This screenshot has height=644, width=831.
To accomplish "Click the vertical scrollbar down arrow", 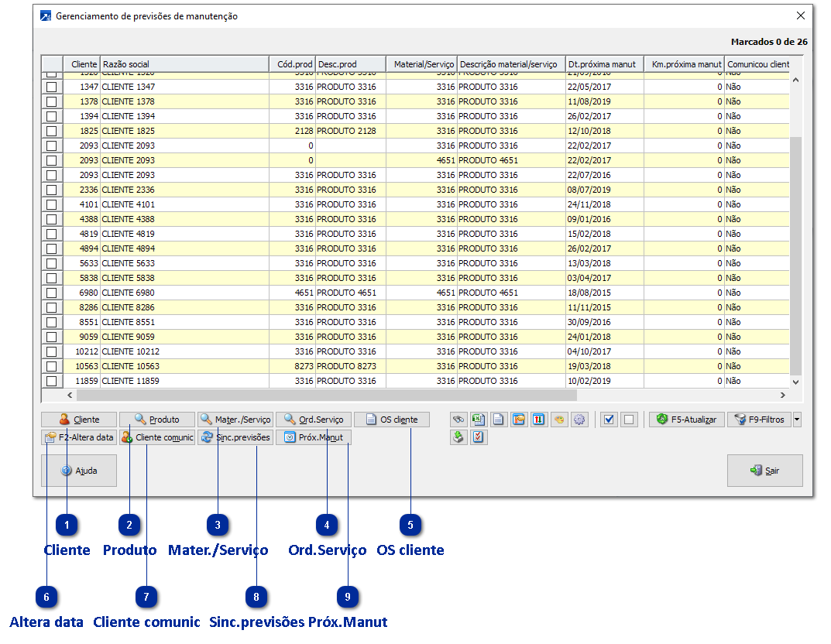I will (x=795, y=382).
